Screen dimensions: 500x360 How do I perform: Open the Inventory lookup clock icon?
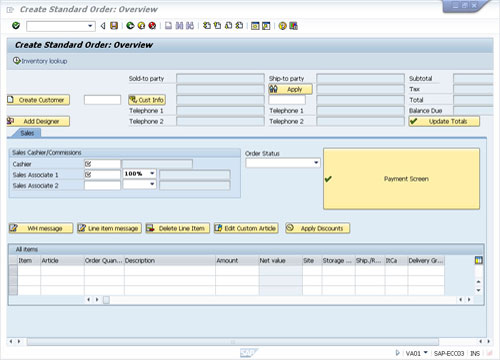16,61
